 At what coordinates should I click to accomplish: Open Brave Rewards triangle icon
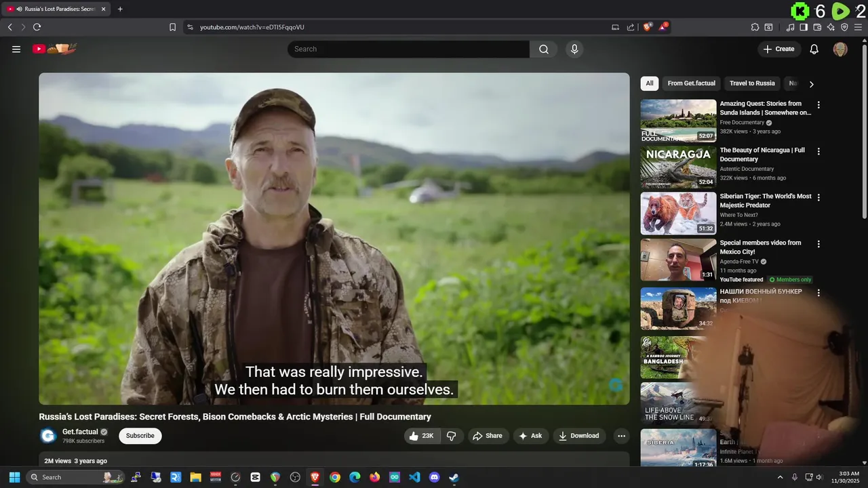pos(663,27)
